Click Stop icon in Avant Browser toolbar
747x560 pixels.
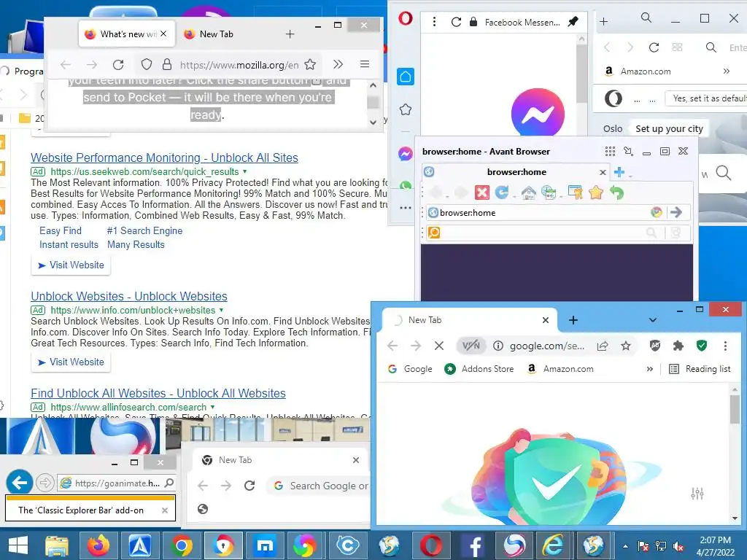[x=481, y=192]
